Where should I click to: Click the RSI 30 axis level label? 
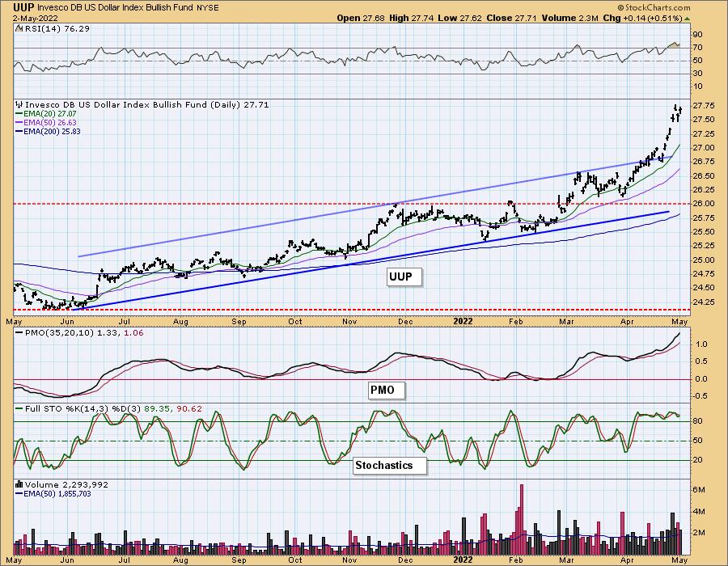point(698,74)
